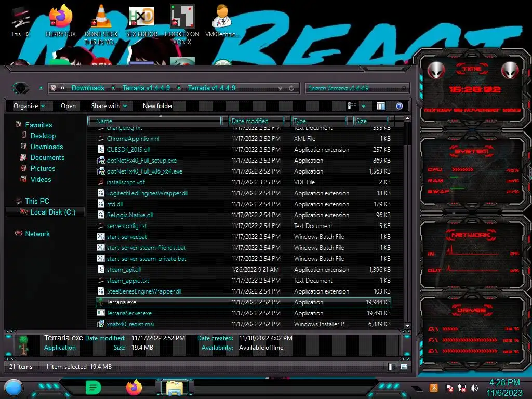Viewport: 532px width, 399px height.
Task: Select the installscript.vdf file icon
Action: [101, 182]
